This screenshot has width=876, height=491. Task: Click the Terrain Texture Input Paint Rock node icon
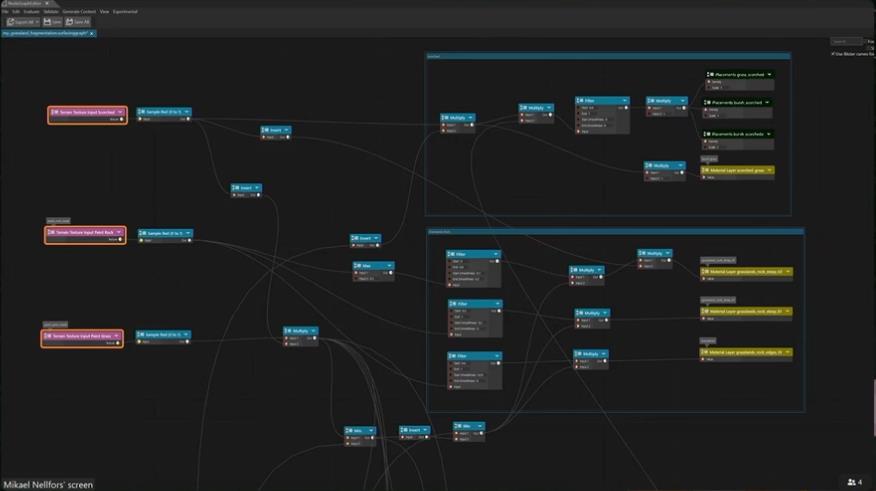point(51,232)
